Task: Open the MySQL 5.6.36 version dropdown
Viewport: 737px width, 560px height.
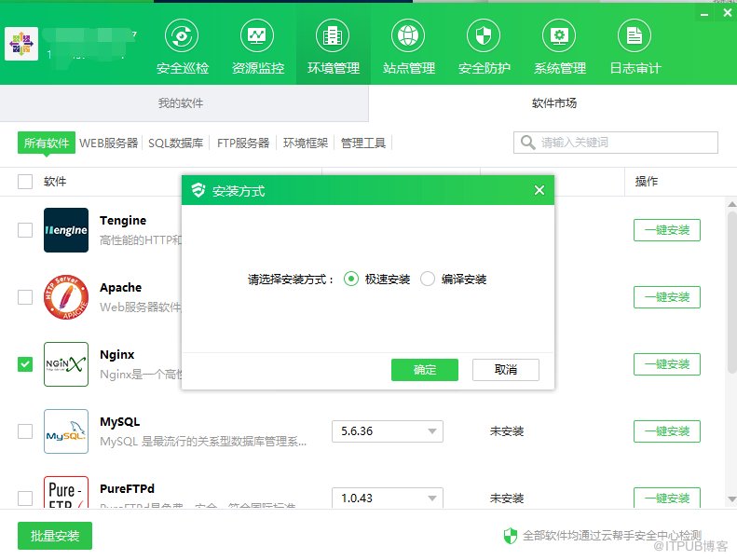Action: [388, 431]
